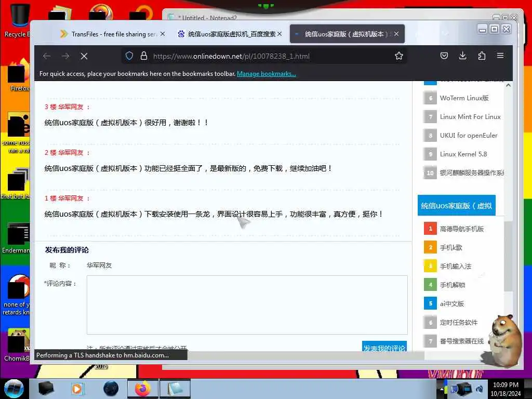This screenshot has width=532, height=399.
Task: Click the padlock site security icon
Action: click(x=144, y=56)
